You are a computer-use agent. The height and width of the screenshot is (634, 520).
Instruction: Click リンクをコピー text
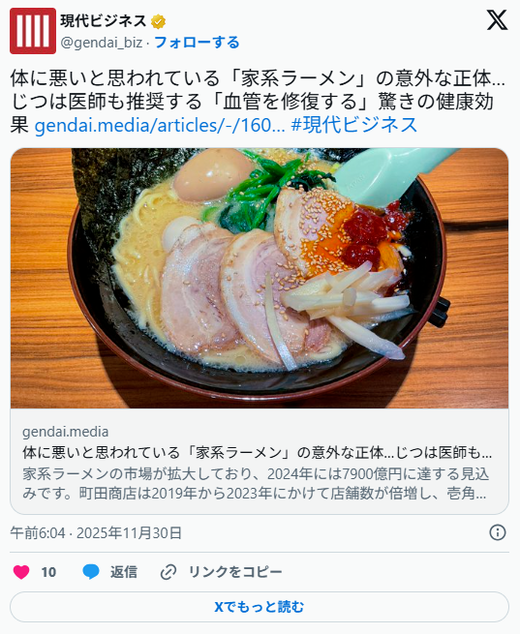235,572
